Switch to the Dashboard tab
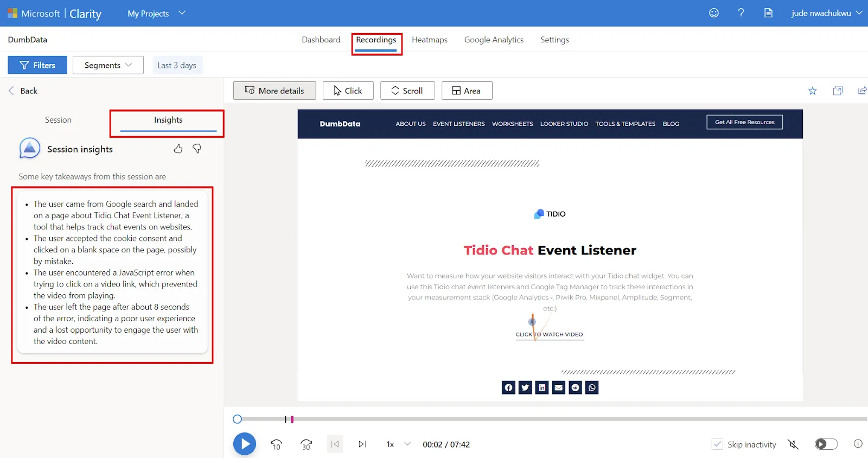The image size is (868, 458). pyautogui.click(x=321, y=40)
